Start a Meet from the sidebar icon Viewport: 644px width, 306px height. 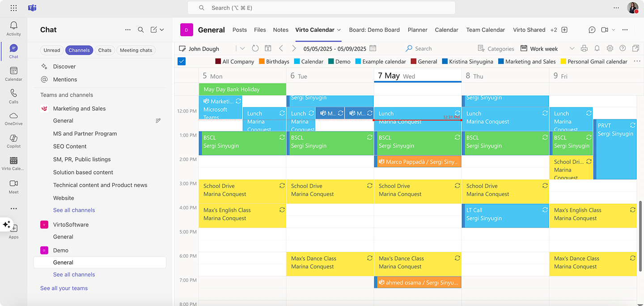[x=13, y=185]
